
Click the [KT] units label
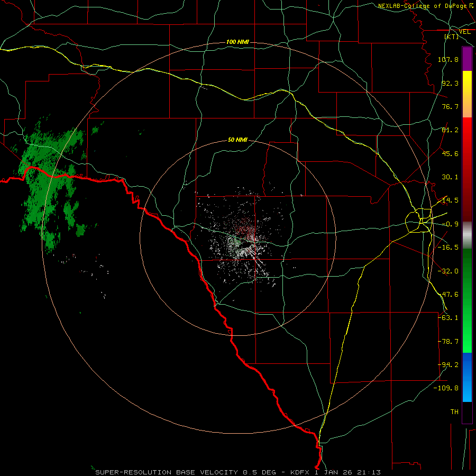452,36
